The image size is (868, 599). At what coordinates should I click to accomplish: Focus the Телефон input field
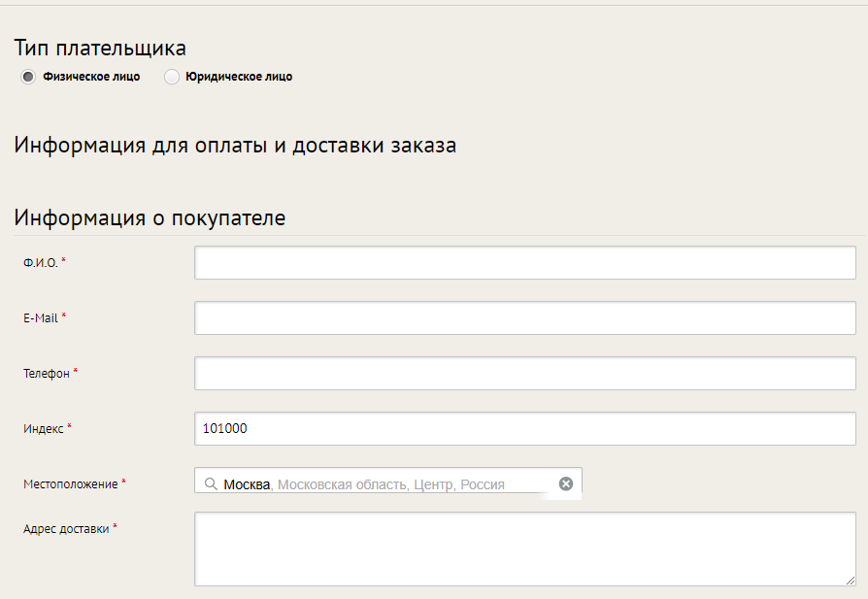click(x=525, y=373)
